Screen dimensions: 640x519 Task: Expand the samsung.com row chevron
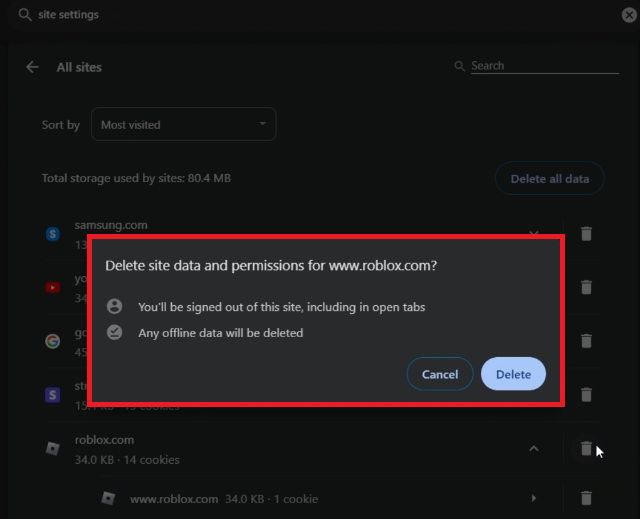click(x=534, y=233)
